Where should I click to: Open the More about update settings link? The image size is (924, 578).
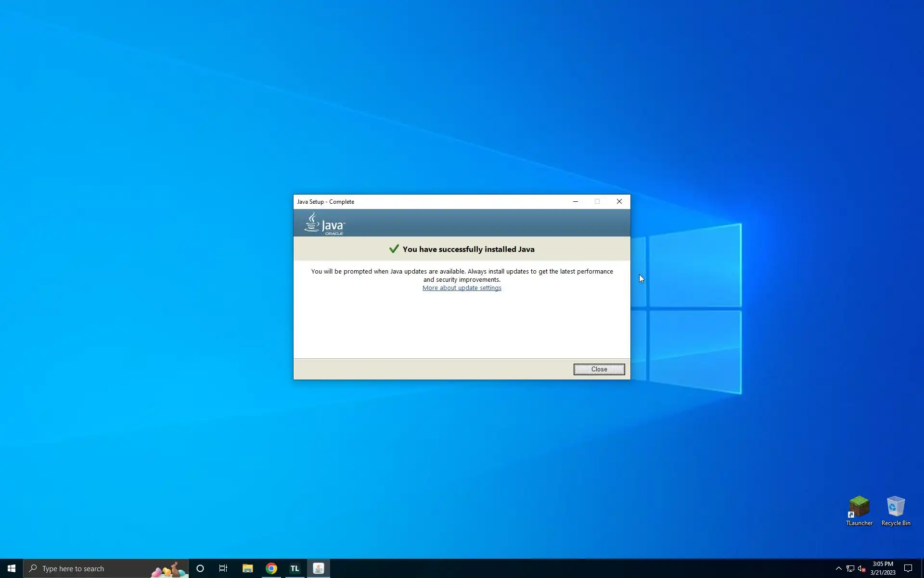(x=462, y=288)
